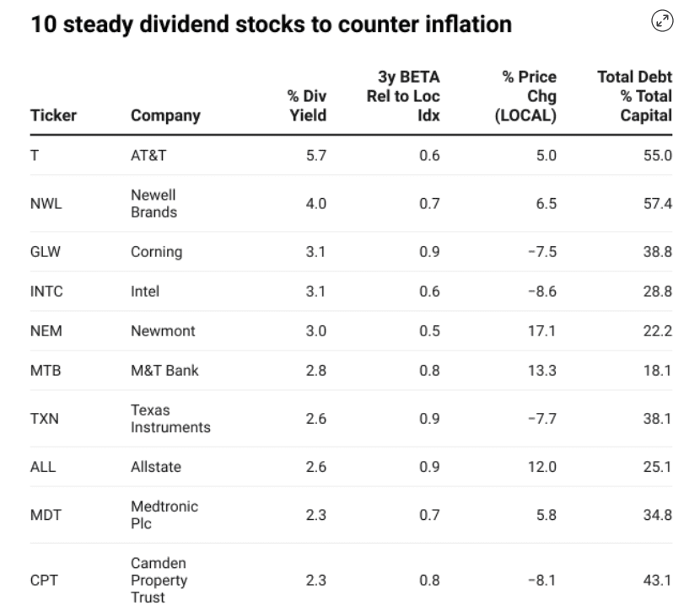
Task: Select the Allstate company cell
Action: pos(155,467)
